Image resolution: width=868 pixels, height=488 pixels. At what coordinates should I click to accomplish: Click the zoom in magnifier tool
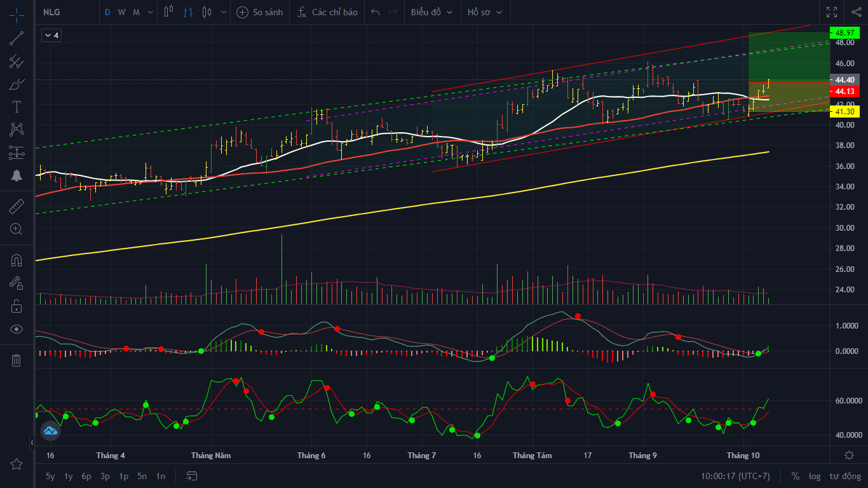[x=17, y=229]
